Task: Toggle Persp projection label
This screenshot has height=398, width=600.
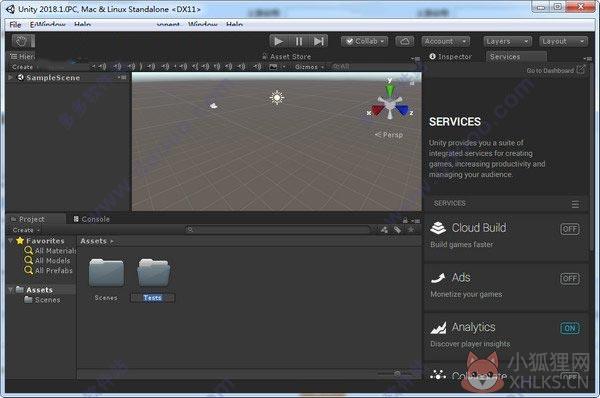Action: coord(389,135)
